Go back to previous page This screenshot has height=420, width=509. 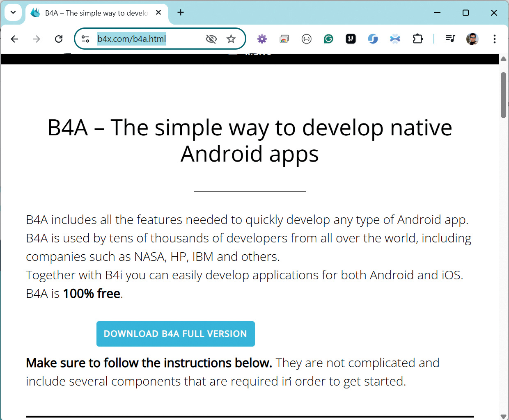pos(15,39)
